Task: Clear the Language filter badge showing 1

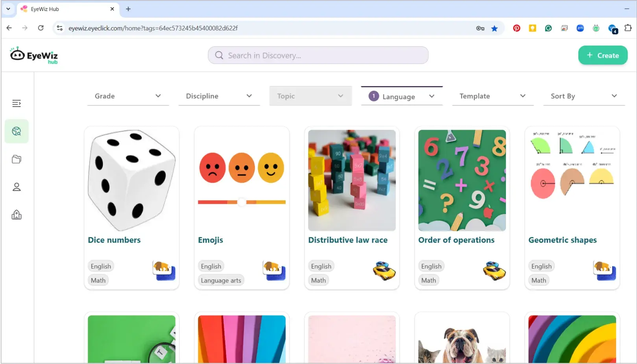Action: [373, 96]
